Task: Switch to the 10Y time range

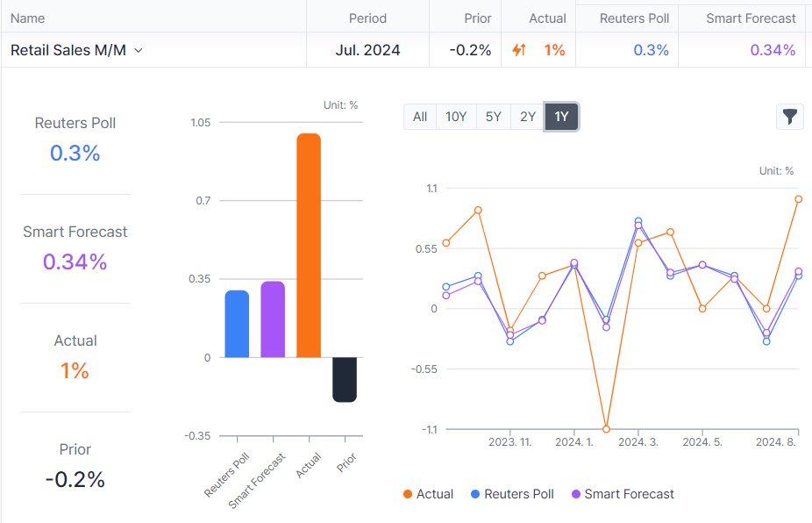Action: [456, 117]
